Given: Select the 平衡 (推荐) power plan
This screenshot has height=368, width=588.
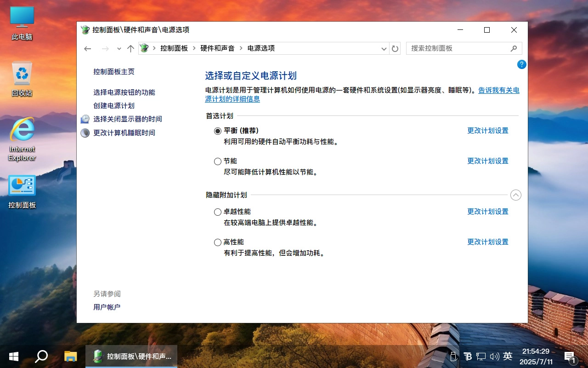Looking at the screenshot, I should point(218,131).
